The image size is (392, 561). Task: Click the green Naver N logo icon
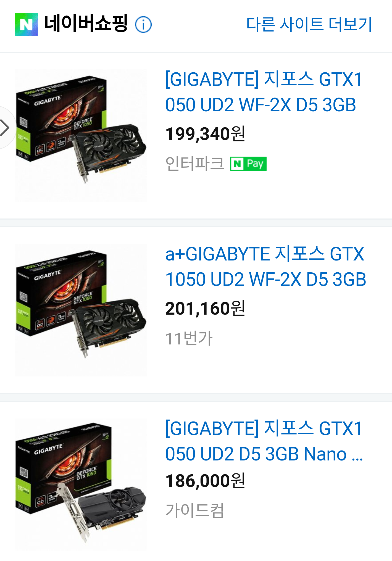click(26, 24)
